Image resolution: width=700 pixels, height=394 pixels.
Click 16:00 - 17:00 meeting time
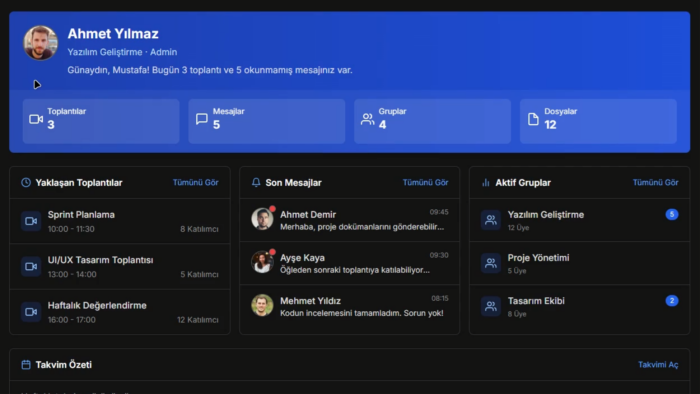pos(71,320)
